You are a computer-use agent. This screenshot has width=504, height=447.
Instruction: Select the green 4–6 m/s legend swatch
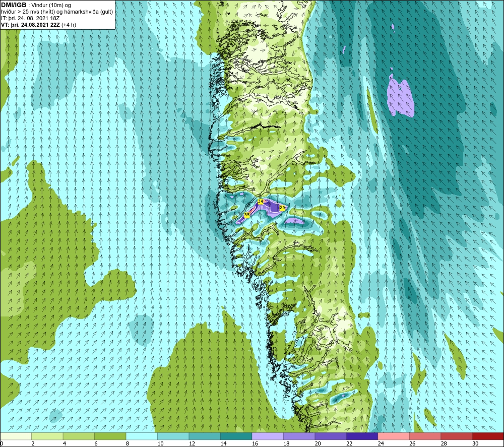(x=79, y=436)
